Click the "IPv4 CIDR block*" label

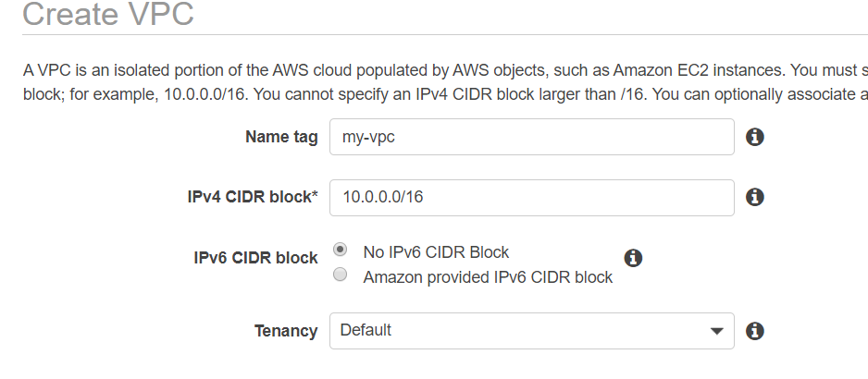[253, 197]
